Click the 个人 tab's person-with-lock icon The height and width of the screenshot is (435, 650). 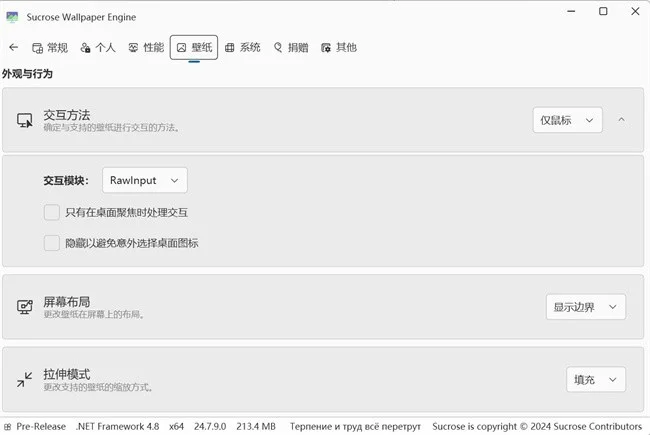point(85,48)
